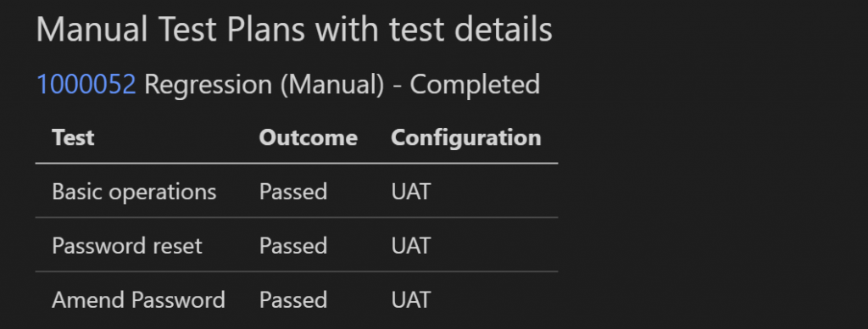This screenshot has height=329, width=868.
Task: Click the Test column header
Action: coord(73,137)
